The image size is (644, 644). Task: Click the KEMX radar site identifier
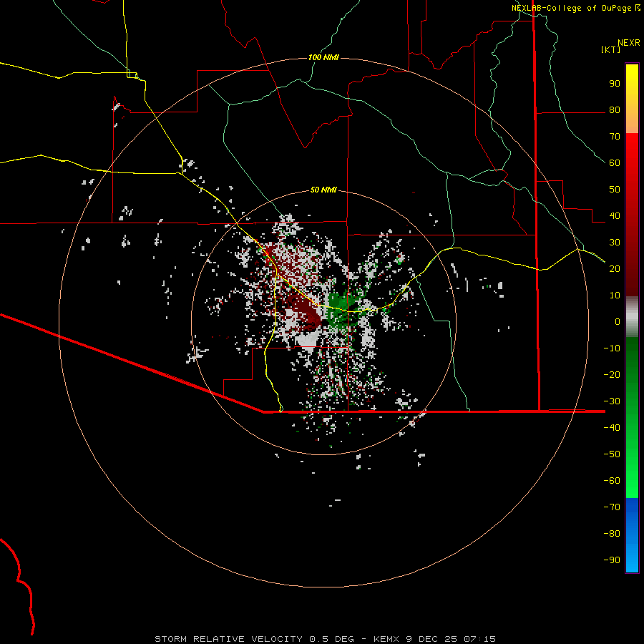387,639
